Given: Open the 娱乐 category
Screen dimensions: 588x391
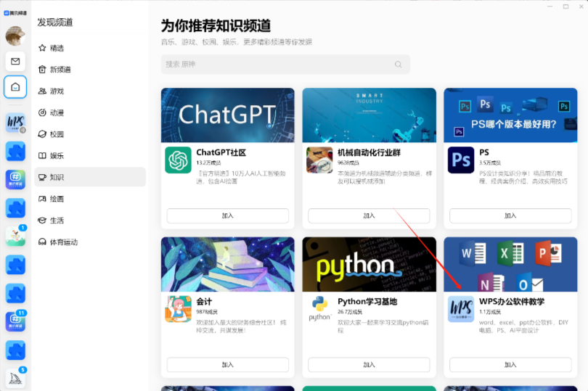Looking at the screenshot, I should click(x=90, y=155).
